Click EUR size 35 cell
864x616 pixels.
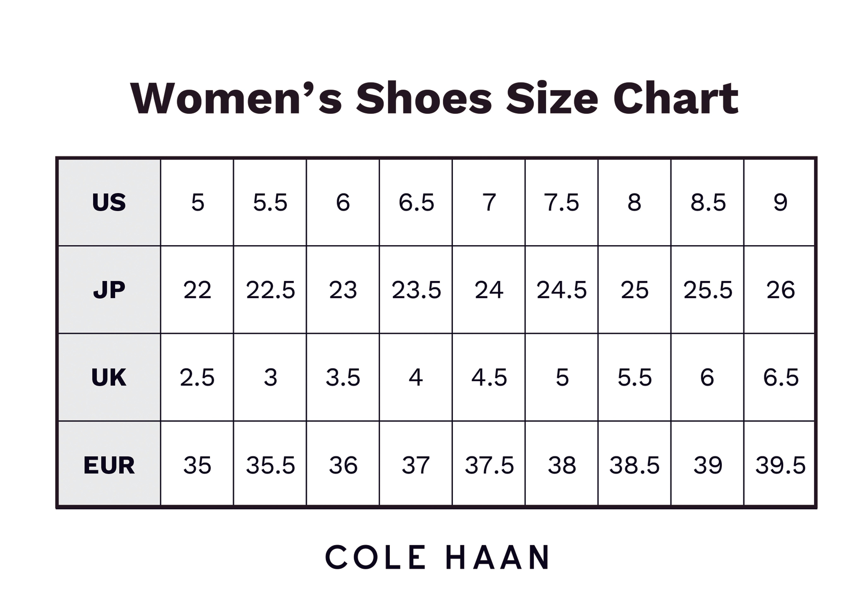[x=197, y=465]
